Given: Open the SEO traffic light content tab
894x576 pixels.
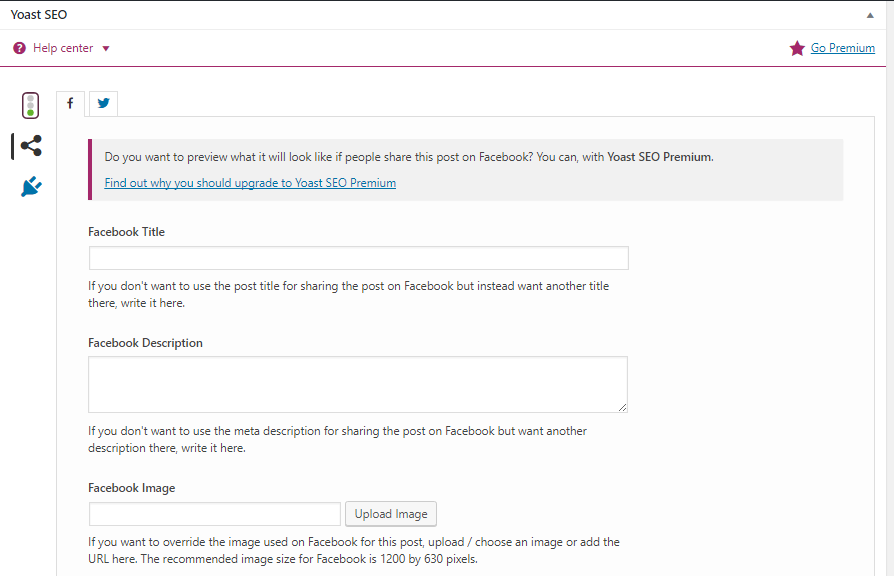Looking at the screenshot, I should click(30, 106).
